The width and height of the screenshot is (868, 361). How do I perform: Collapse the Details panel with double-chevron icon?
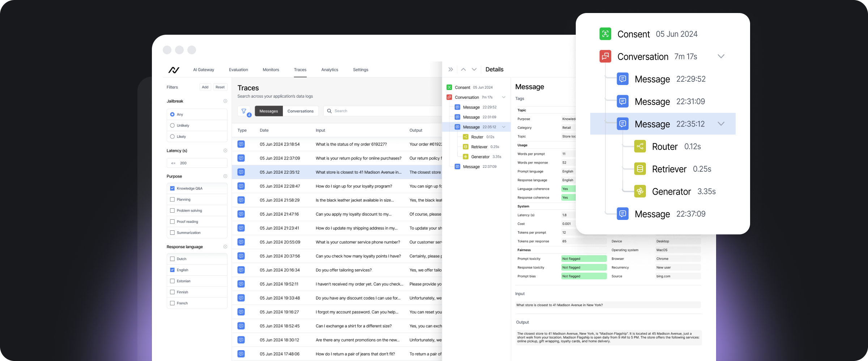(x=451, y=69)
